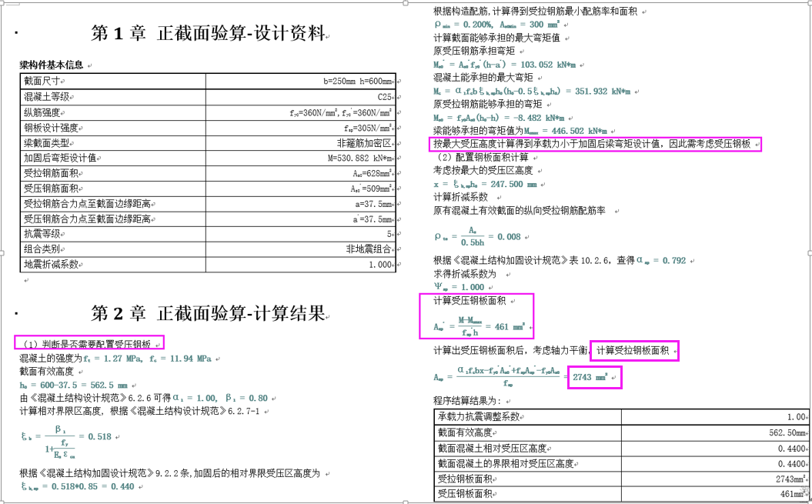Click the '纵筋强度' row label
812x504 pixels.
coord(42,112)
